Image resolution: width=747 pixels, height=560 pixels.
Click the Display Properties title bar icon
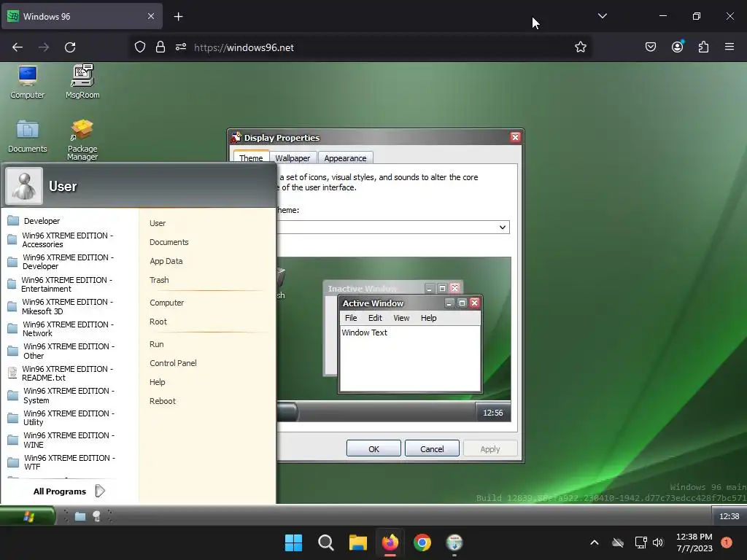click(x=236, y=138)
